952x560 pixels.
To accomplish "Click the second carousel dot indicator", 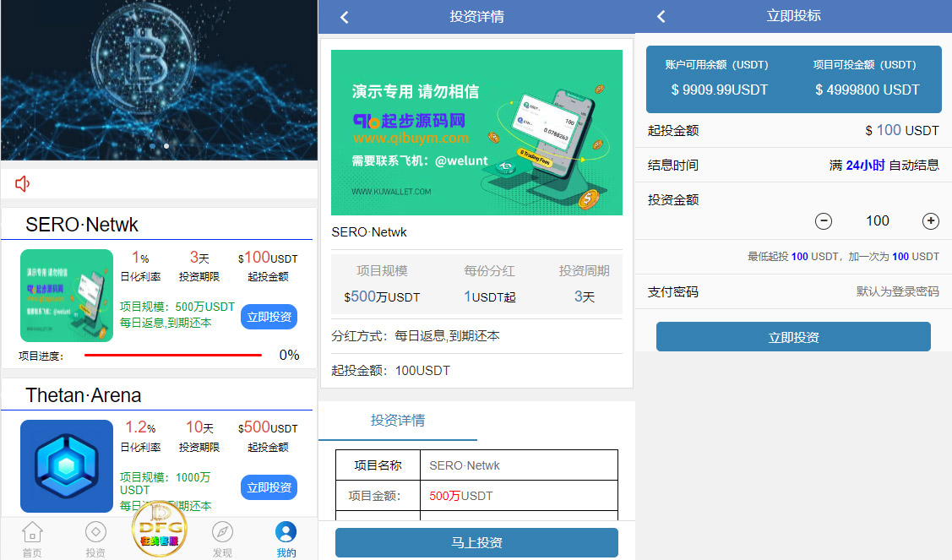I will [x=166, y=146].
